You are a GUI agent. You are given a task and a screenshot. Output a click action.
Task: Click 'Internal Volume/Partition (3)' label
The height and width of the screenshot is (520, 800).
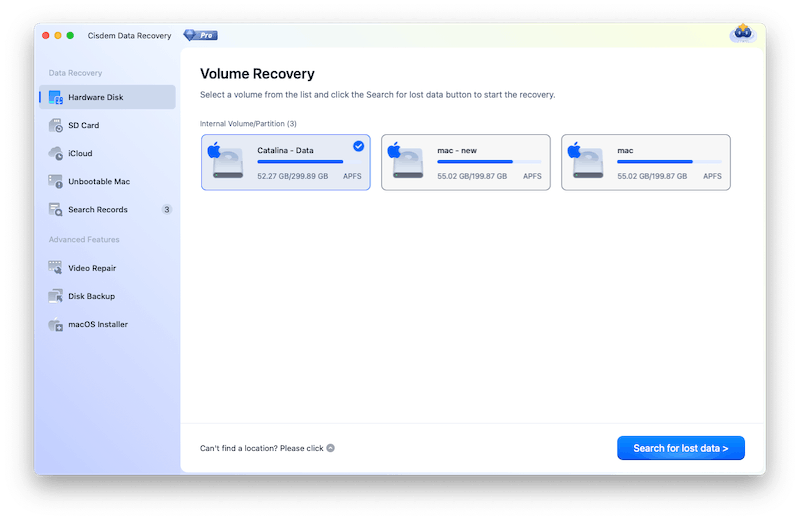click(248, 123)
